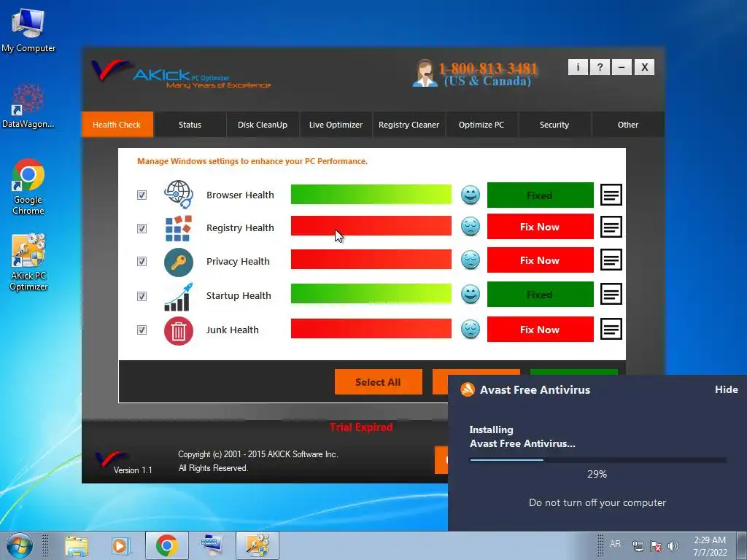Click the happy face next to Startup Health
The image size is (747, 560).
[471, 295]
